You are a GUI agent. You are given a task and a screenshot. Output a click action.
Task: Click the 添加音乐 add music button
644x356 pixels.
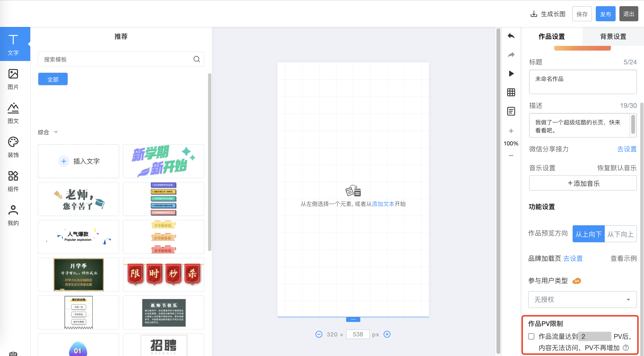point(583,183)
